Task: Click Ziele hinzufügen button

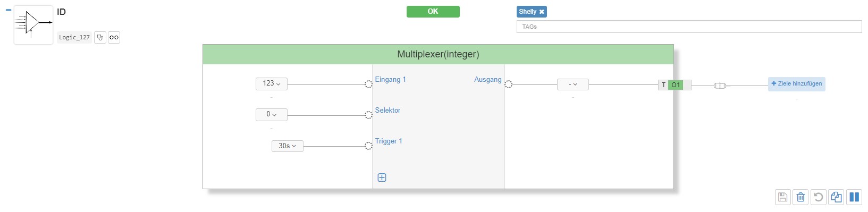Action: [797, 84]
